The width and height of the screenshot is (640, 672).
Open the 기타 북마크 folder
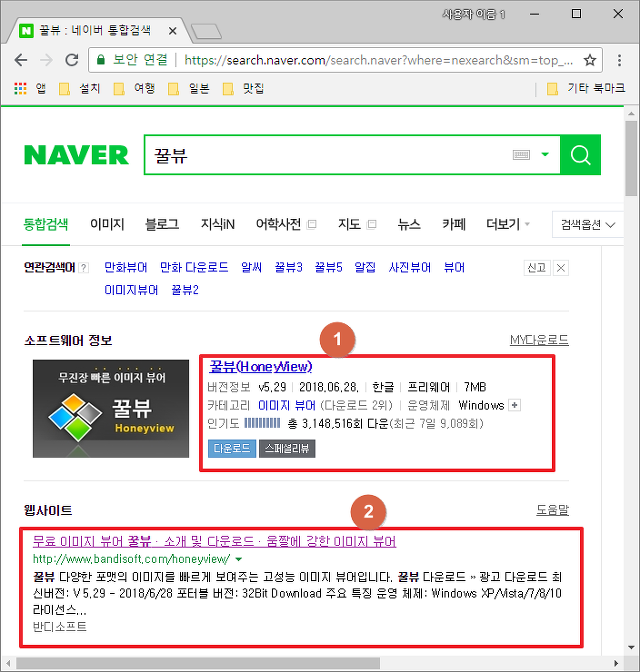(x=586, y=89)
